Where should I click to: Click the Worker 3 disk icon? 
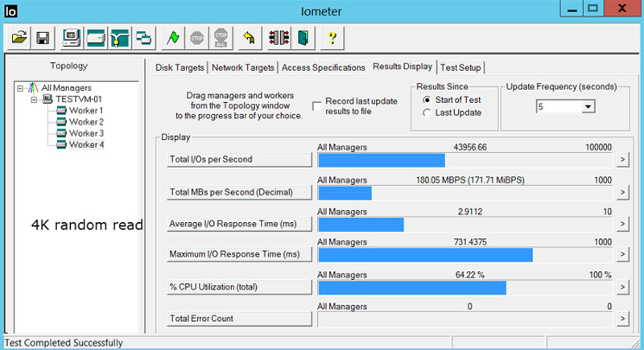coord(62,133)
